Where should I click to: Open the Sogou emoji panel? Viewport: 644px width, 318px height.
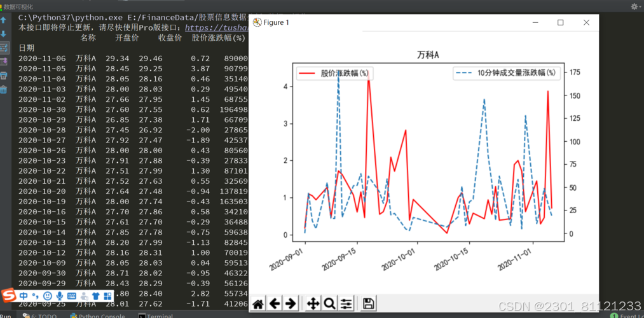click(x=48, y=295)
